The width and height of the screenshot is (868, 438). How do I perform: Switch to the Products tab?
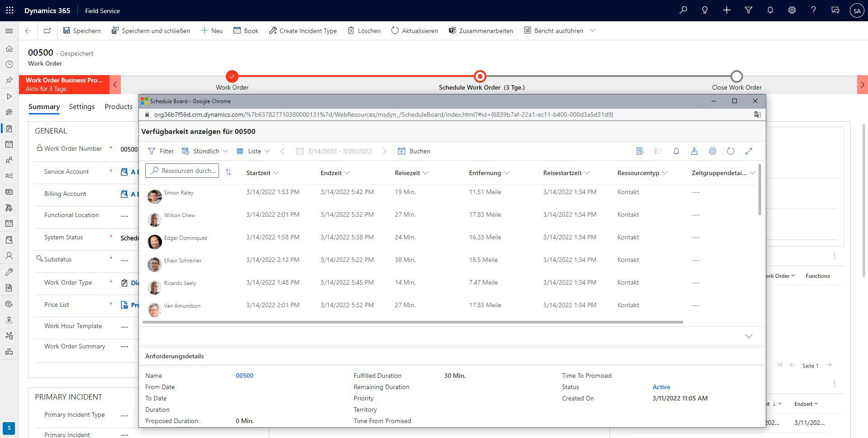[119, 107]
